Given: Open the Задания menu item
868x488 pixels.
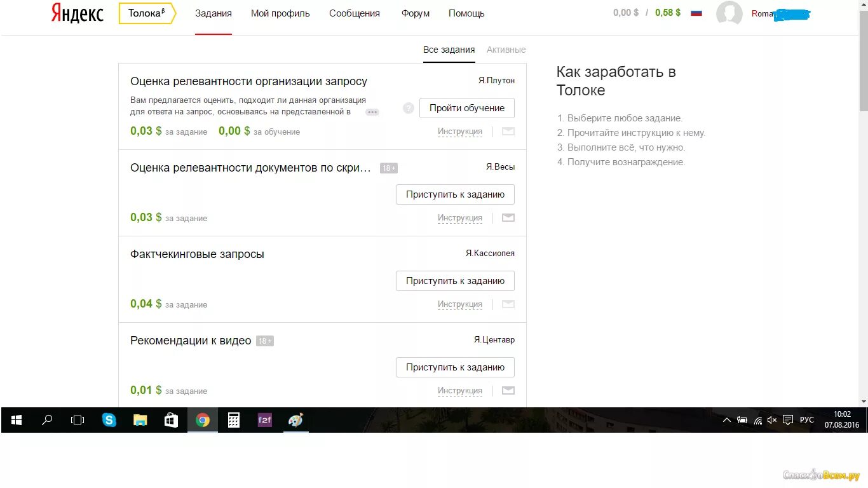Looking at the screenshot, I should click(x=214, y=13).
